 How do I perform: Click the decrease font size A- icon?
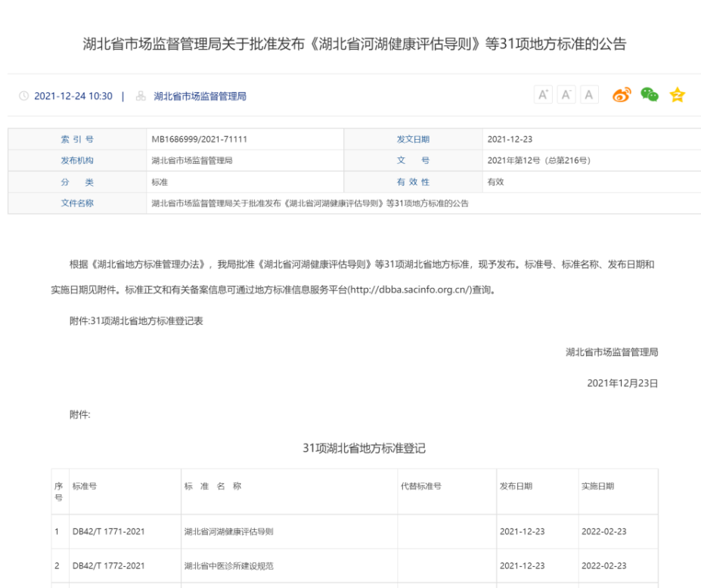pos(566,94)
